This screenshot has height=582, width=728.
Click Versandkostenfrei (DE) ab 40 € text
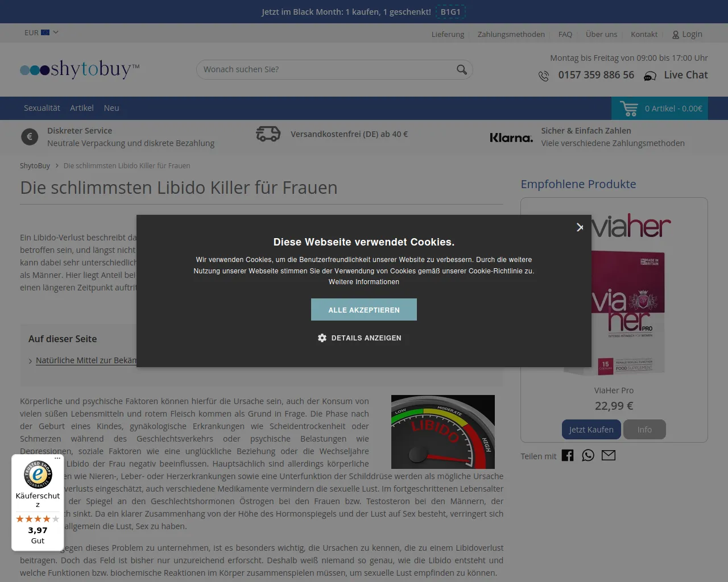point(349,134)
